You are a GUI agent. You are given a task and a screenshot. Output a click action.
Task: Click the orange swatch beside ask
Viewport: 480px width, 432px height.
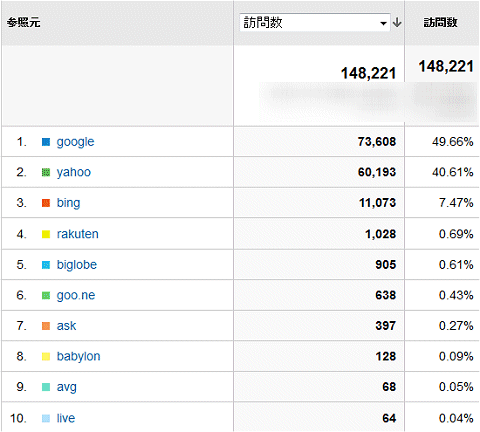46,326
